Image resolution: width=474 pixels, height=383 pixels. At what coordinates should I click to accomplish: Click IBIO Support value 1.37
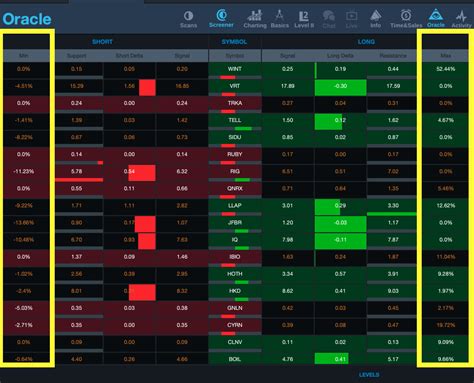[76, 257]
